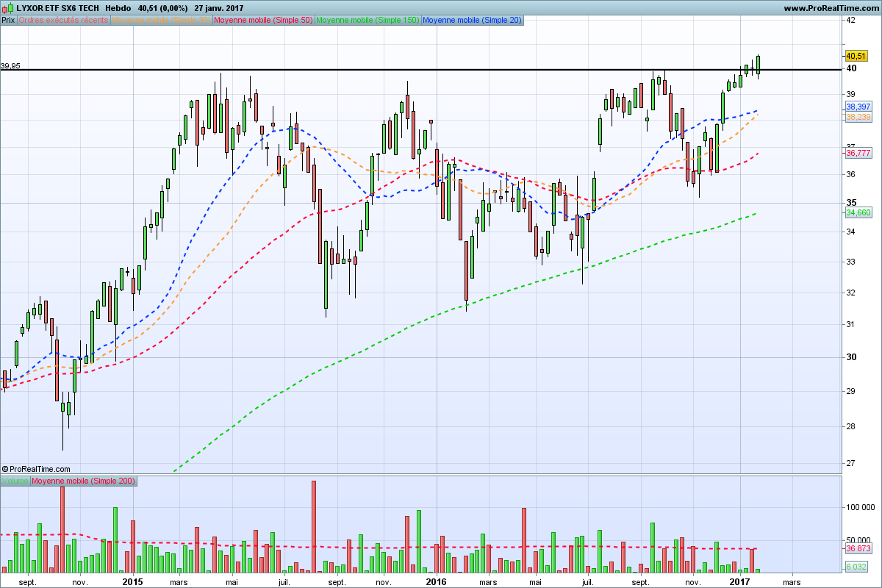This screenshot has height=588, width=882.
Task: Click the red 36,777 moving average tag
Action: (858, 153)
